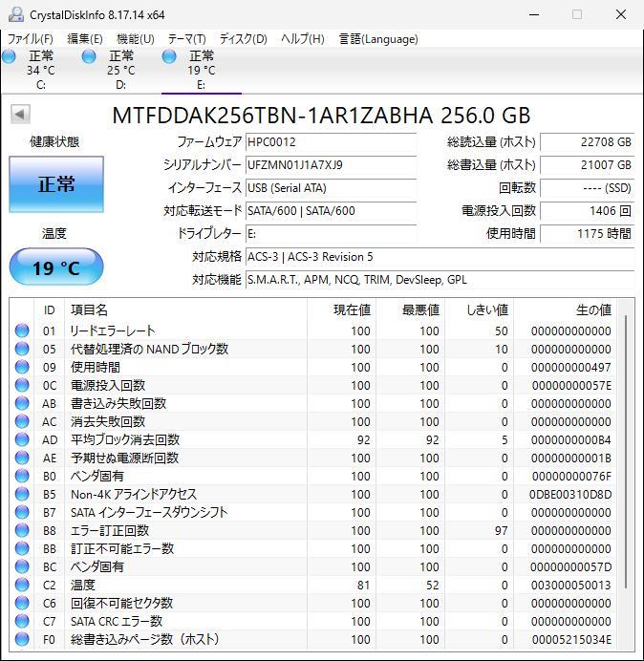Click raw value 0005215034E in the F0 row
This screenshot has height=661, width=644.
(571, 639)
